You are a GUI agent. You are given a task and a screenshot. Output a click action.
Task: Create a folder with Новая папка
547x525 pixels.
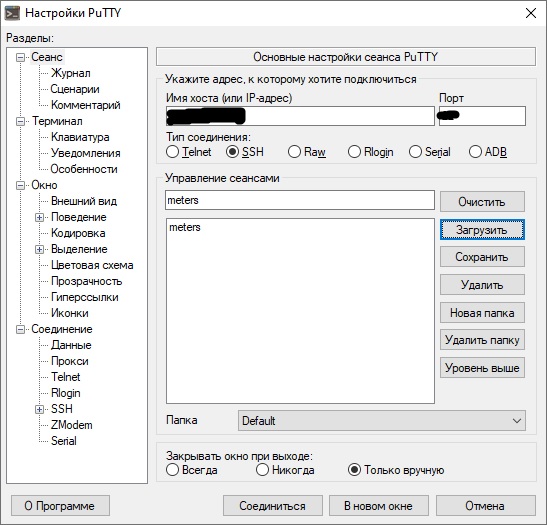tap(482, 313)
